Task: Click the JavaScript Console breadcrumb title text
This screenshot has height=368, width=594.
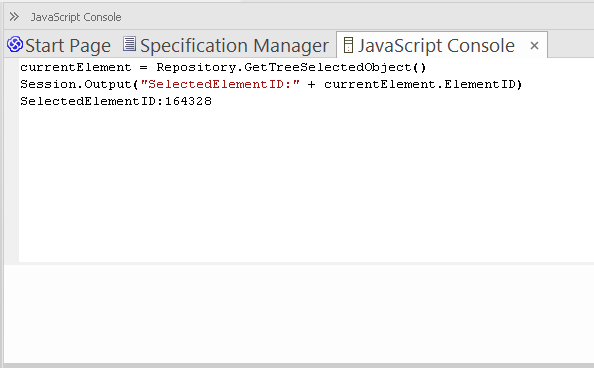Action: coord(76,17)
